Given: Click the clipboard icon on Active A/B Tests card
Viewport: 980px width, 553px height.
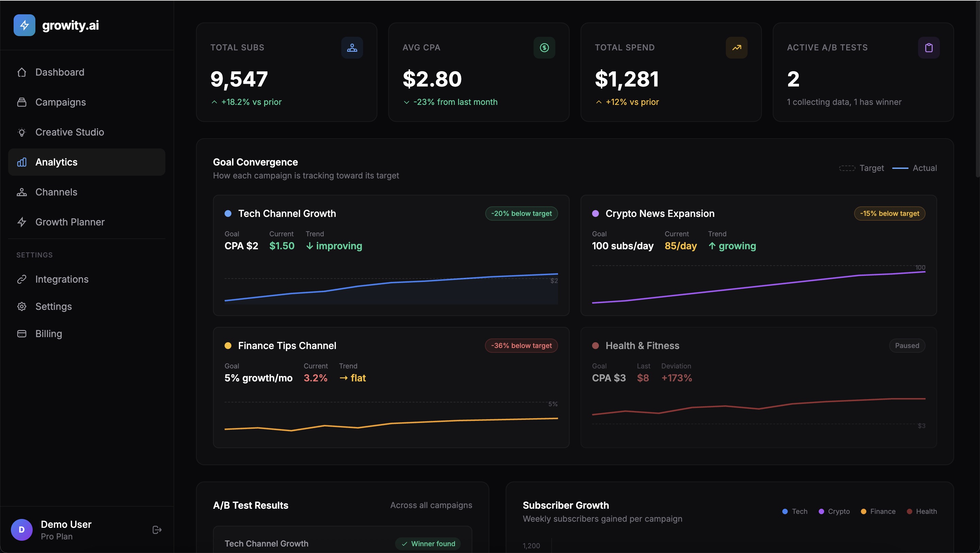Looking at the screenshot, I should point(929,48).
